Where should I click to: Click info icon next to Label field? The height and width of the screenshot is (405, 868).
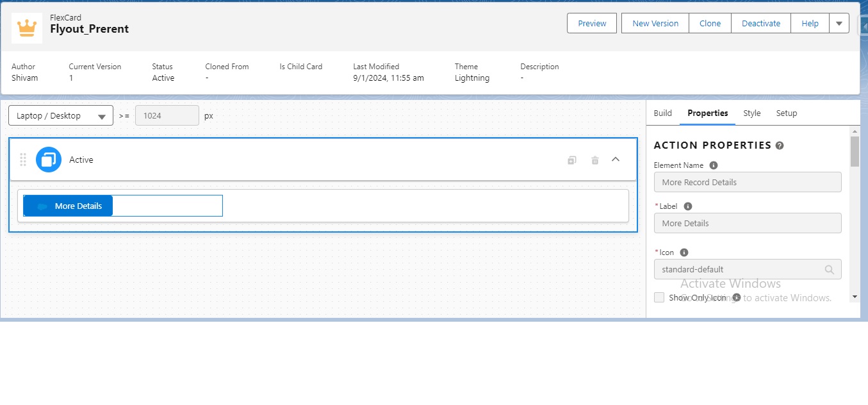point(688,206)
